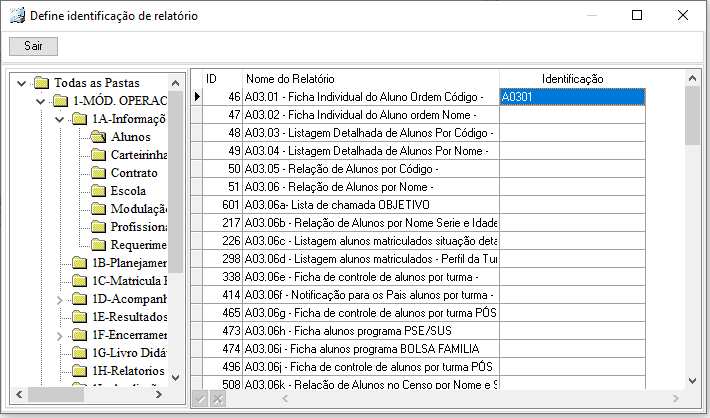Click the 1C-Matricula folder icon
The width and height of the screenshot is (710, 418).
pos(80,281)
